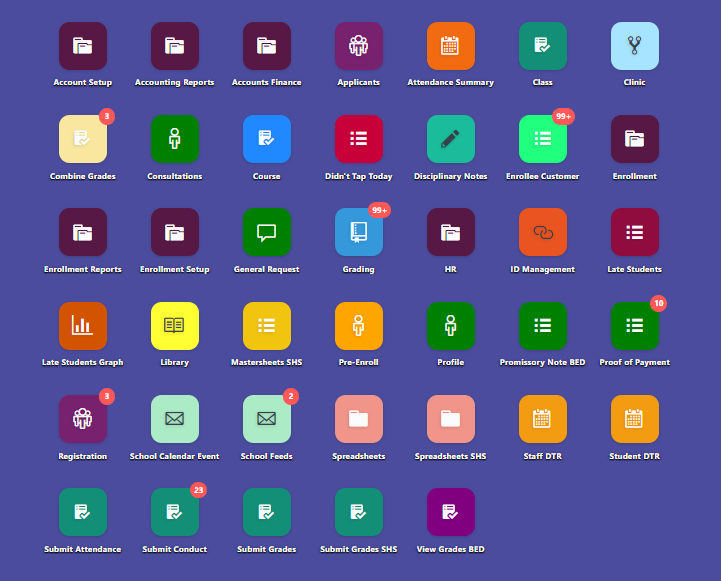Click the 2 badge on School Feeds

(x=291, y=396)
